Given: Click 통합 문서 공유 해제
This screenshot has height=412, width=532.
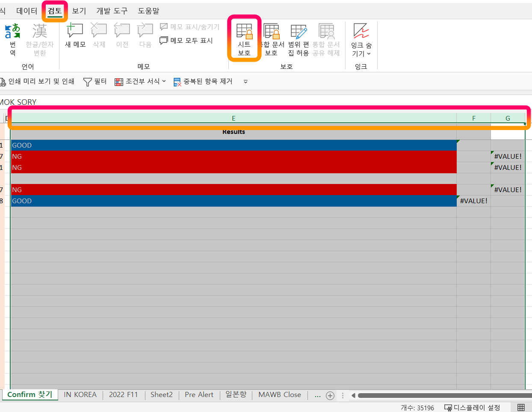Looking at the screenshot, I should point(326,40).
